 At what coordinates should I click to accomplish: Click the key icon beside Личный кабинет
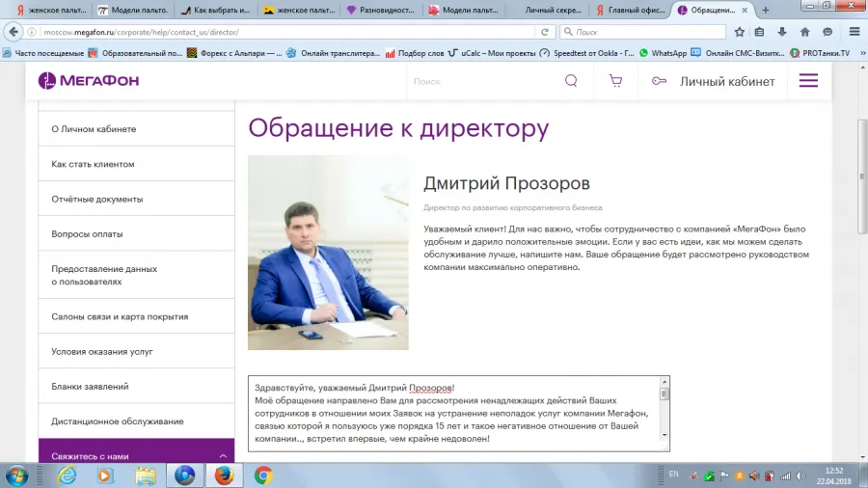(659, 81)
